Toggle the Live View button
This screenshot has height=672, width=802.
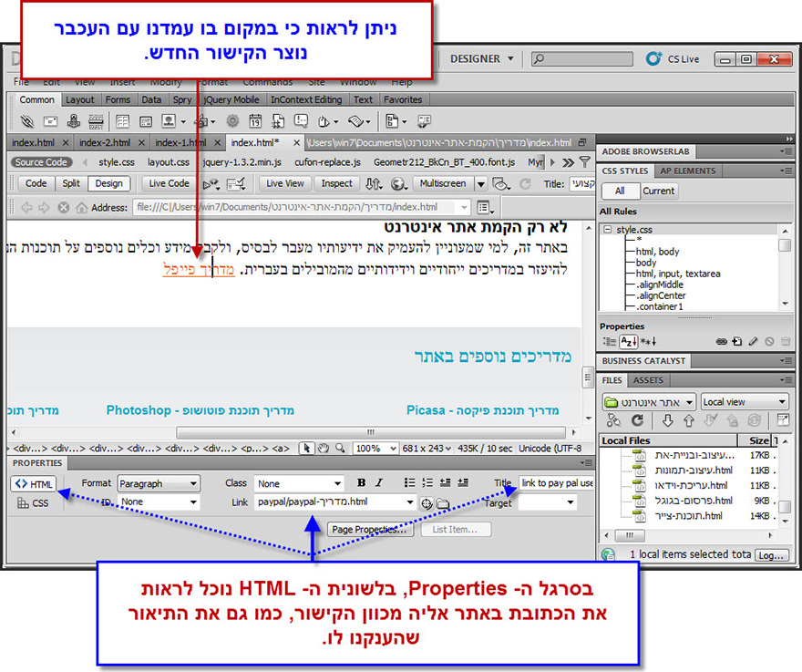tap(285, 183)
